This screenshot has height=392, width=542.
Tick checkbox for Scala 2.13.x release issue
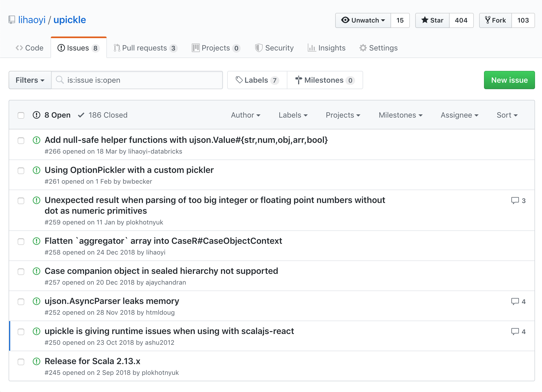(21, 362)
